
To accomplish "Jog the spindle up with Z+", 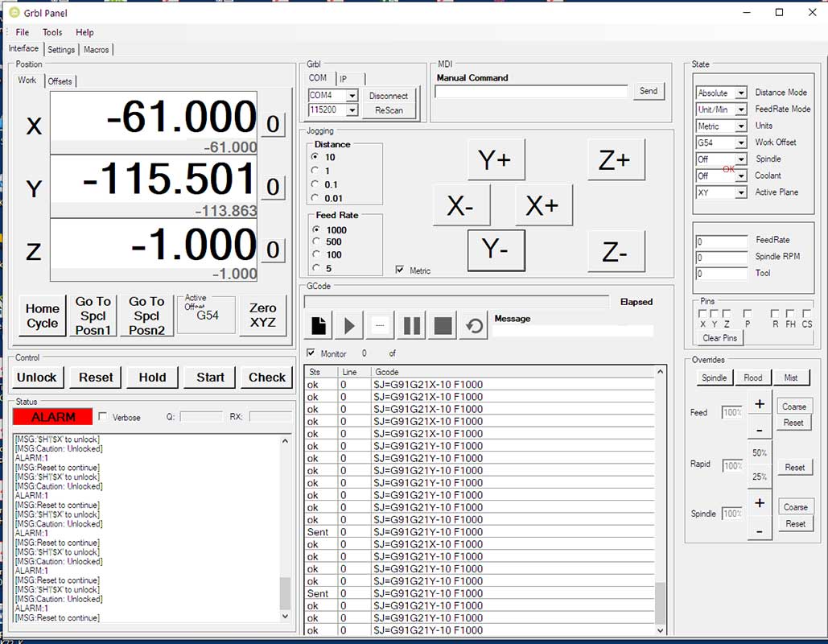I will pyautogui.click(x=616, y=159).
